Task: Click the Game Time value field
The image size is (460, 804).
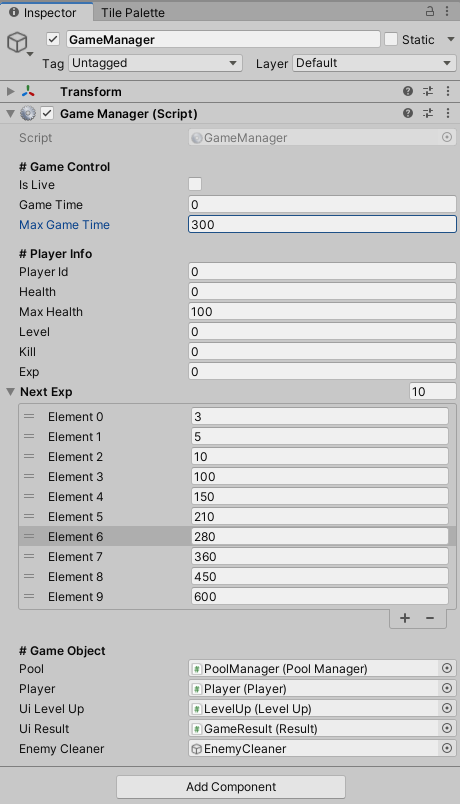Action: [x=322, y=205]
